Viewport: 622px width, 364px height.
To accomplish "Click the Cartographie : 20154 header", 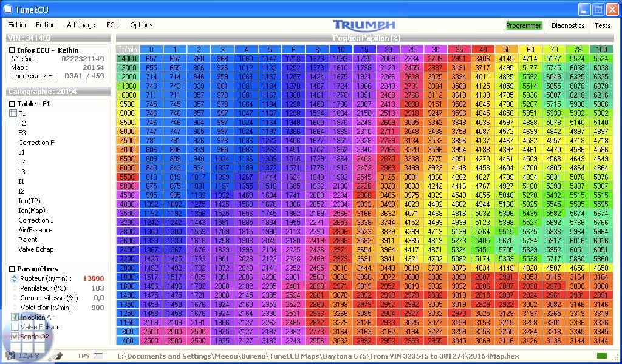I will [58, 92].
